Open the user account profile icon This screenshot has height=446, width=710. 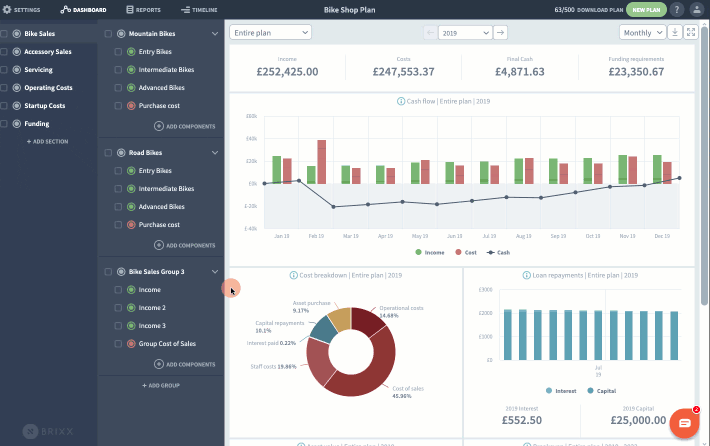696,10
